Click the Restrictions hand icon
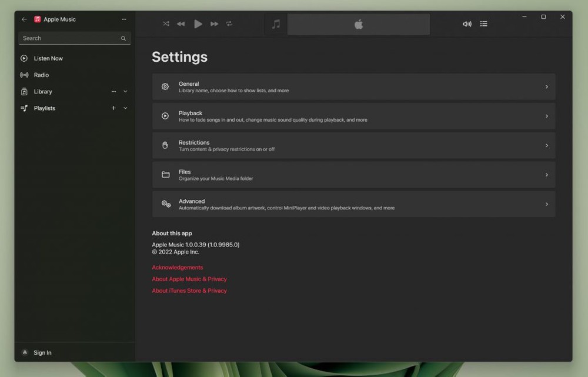The image size is (588, 377). (165, 145)
